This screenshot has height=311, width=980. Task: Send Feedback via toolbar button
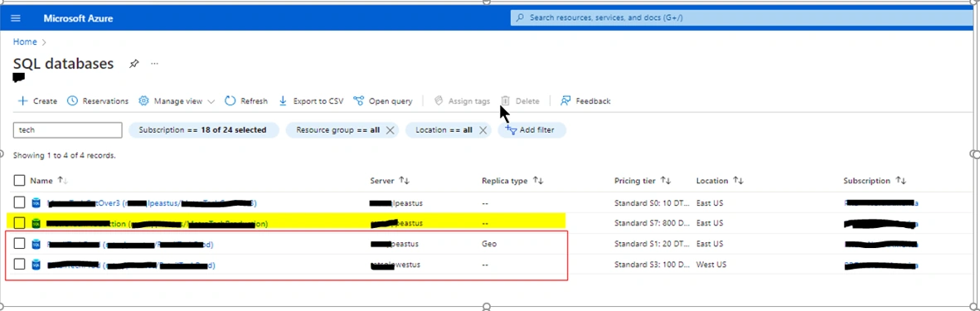(x=585, y=100)
